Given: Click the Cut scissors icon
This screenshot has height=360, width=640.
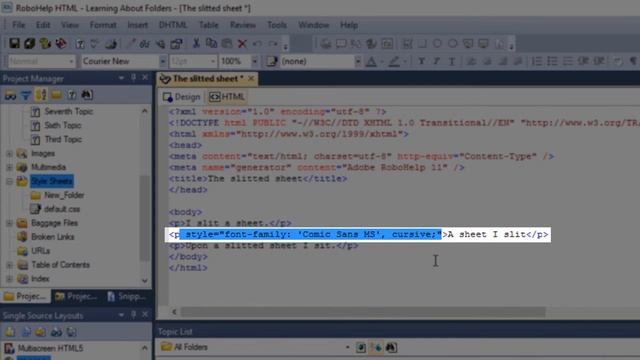Looking at the screenshot, I should point(196,43).
